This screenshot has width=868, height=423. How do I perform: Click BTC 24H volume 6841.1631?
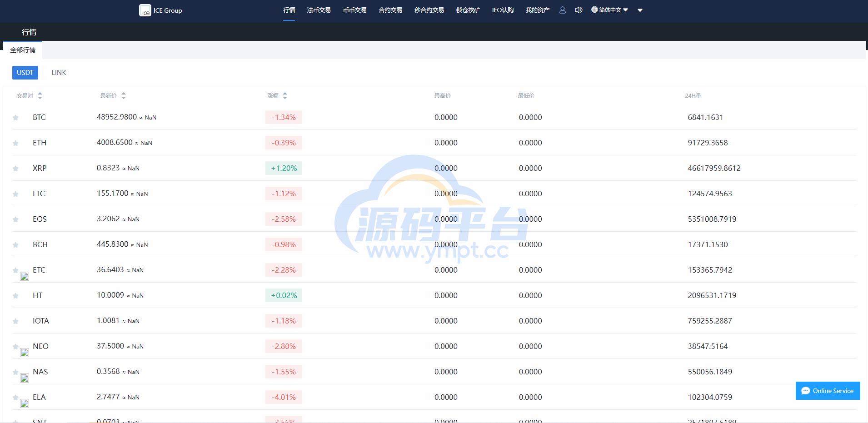705,117
